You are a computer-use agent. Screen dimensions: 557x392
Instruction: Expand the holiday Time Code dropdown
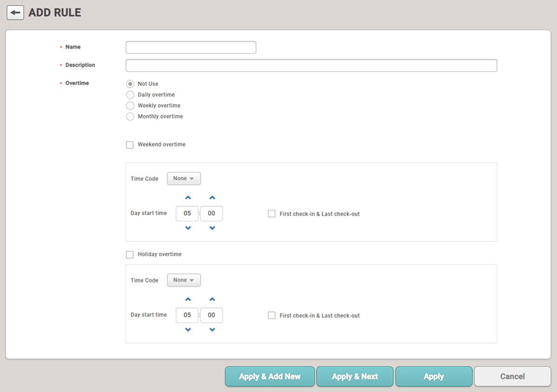pyautogui.click(x=184, y=280)
